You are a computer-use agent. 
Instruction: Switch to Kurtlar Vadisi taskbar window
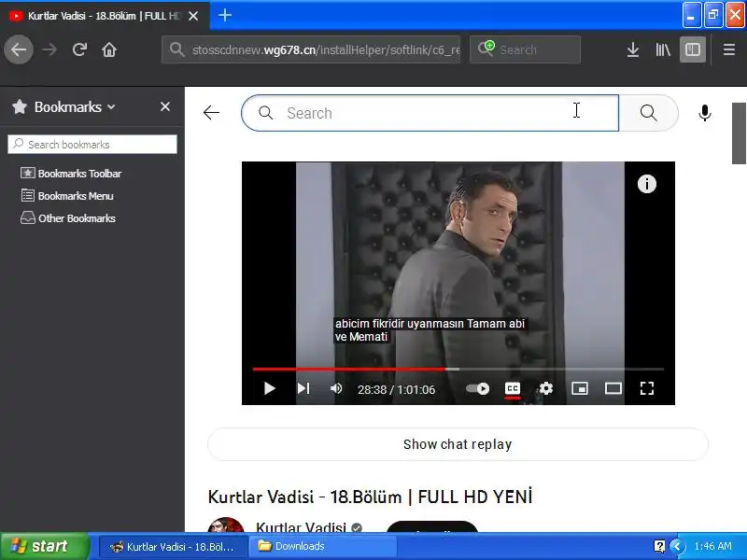coord(174,546)
